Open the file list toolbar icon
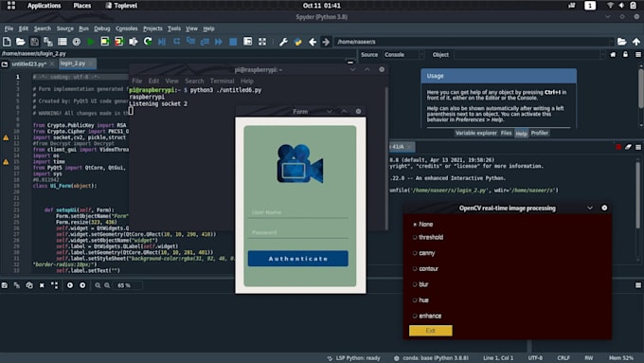Image resolution: width=644 pixels, height=363 pixels. click(x=62, y=42)
